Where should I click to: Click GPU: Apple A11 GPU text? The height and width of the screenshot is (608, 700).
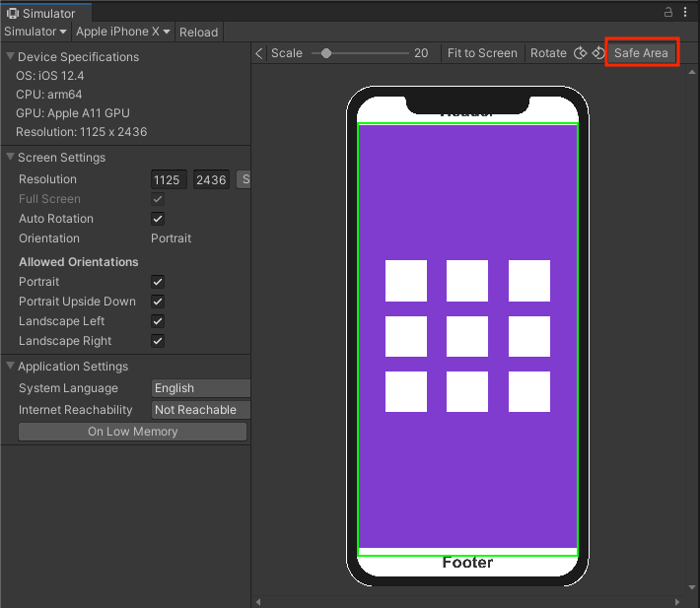(x=73, y=113)
